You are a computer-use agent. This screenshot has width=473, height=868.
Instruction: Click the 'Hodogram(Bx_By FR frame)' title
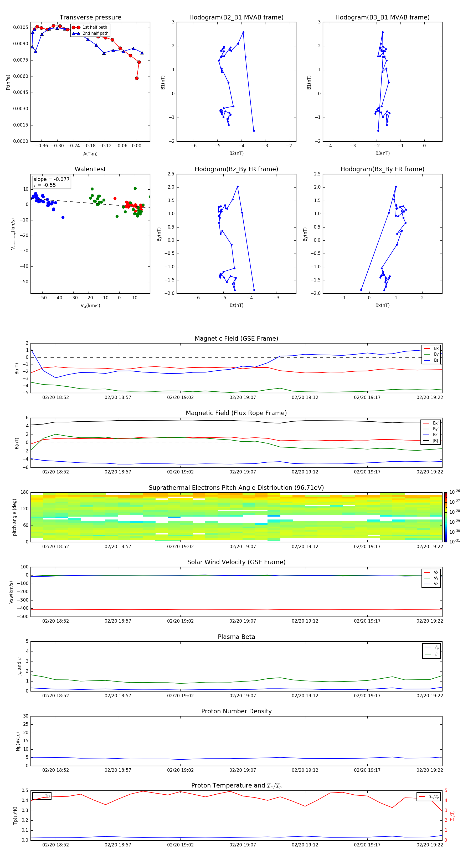click(x=382, y=169)
